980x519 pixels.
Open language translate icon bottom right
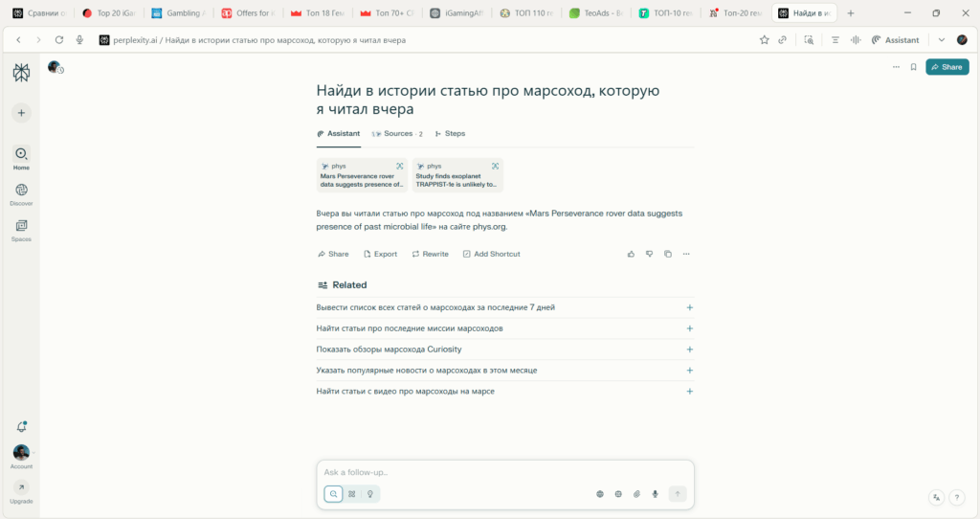click(936, 498)
